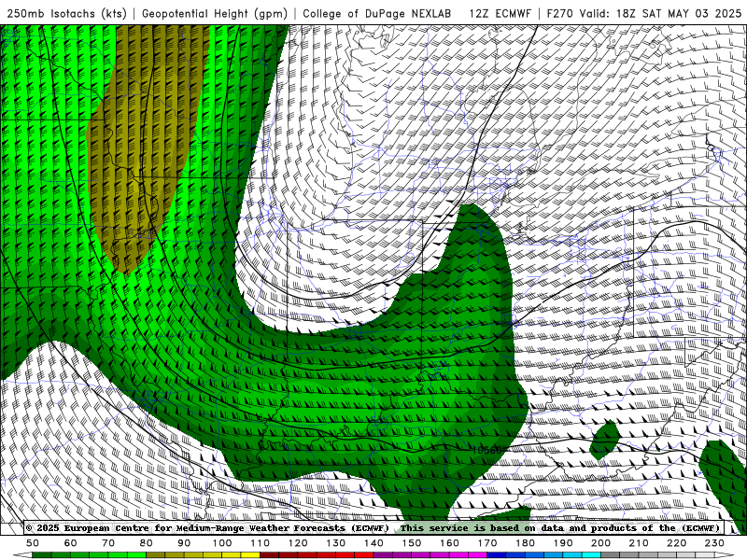Click the 'F270 Valid: 18Z SAT MAY 03 2025' text
This screenshot has width=747, height=560.
pos(644,13)
